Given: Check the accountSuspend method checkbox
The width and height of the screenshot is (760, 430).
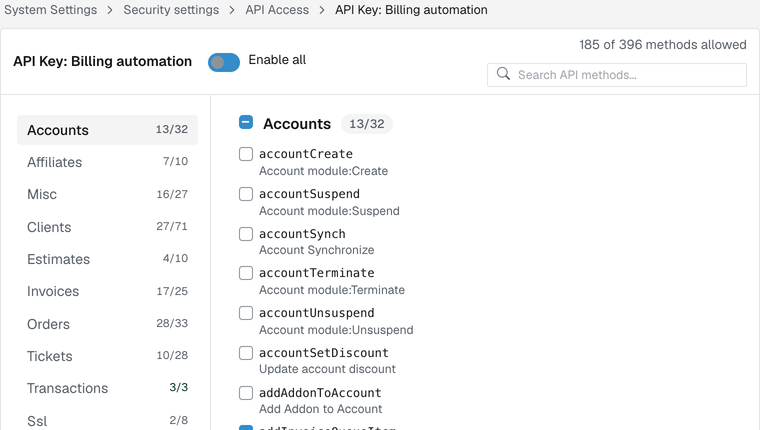Looking at the screenshot, I should coord(246,194).
